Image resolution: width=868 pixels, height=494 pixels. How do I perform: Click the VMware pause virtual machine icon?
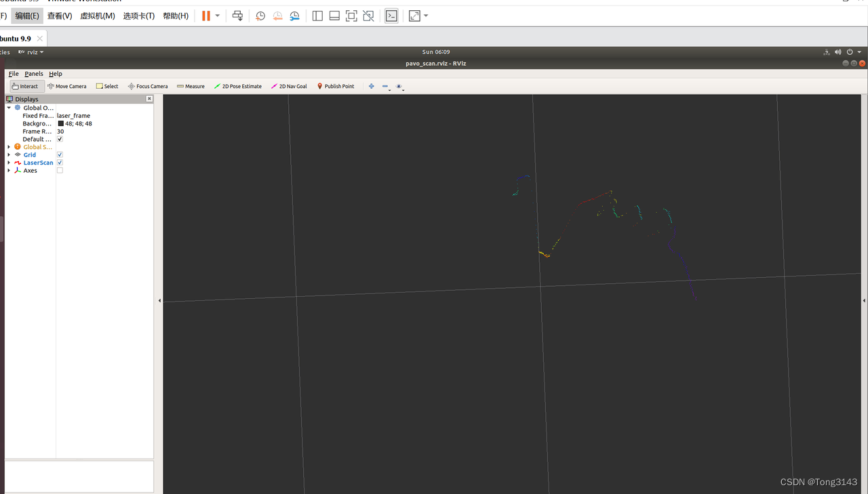pyautogui.click(x=206, y=16)
